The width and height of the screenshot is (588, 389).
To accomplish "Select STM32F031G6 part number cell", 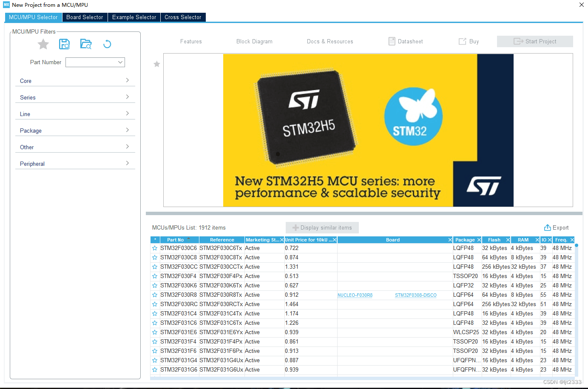I will tap(179, 370).
